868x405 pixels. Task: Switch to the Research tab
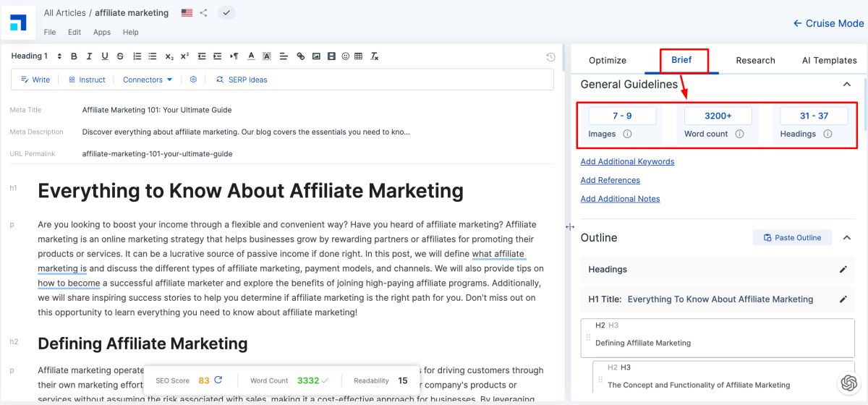click(755, 61)
